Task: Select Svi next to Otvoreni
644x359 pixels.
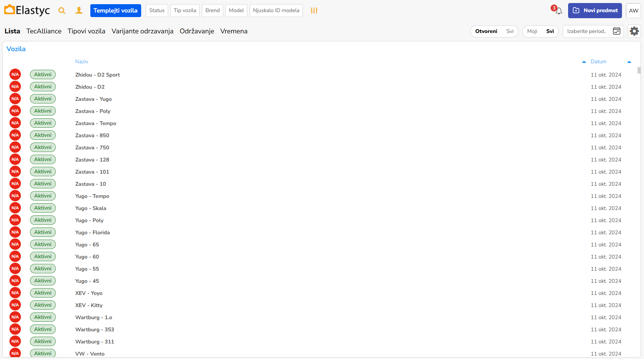Action: (x=510, y=31)
